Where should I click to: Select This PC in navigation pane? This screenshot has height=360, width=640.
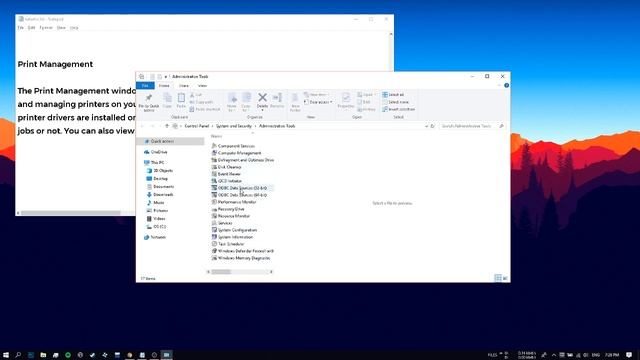click(x=154, y=162)
